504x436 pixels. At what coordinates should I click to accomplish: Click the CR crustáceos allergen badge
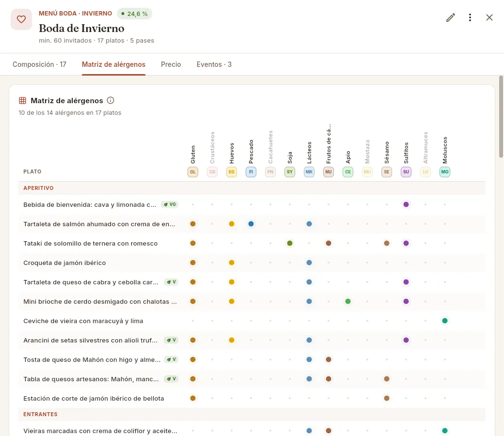[212, 172]
